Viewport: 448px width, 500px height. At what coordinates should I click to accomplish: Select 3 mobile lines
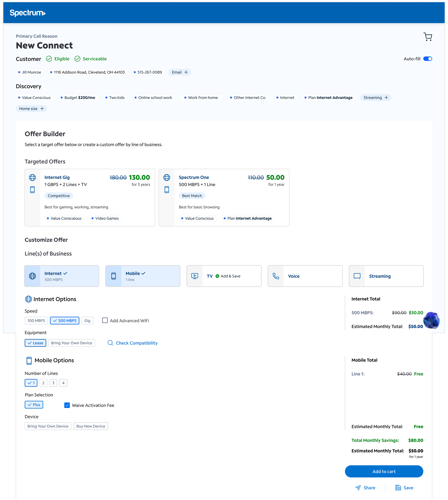pos(53,383)
